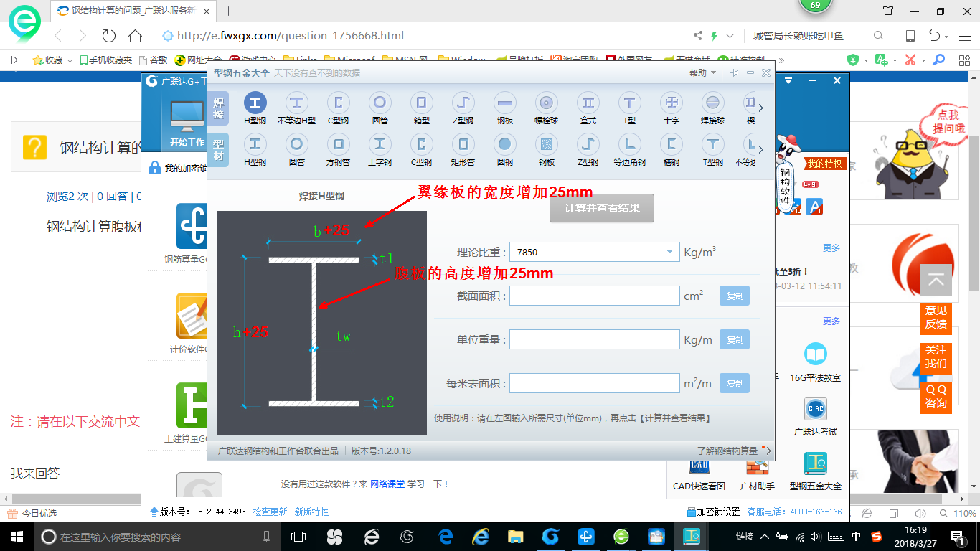Toggle pin window icon in 型钢五金大全 titlebar
Screen dimensions: 980x551
[735, 73]
